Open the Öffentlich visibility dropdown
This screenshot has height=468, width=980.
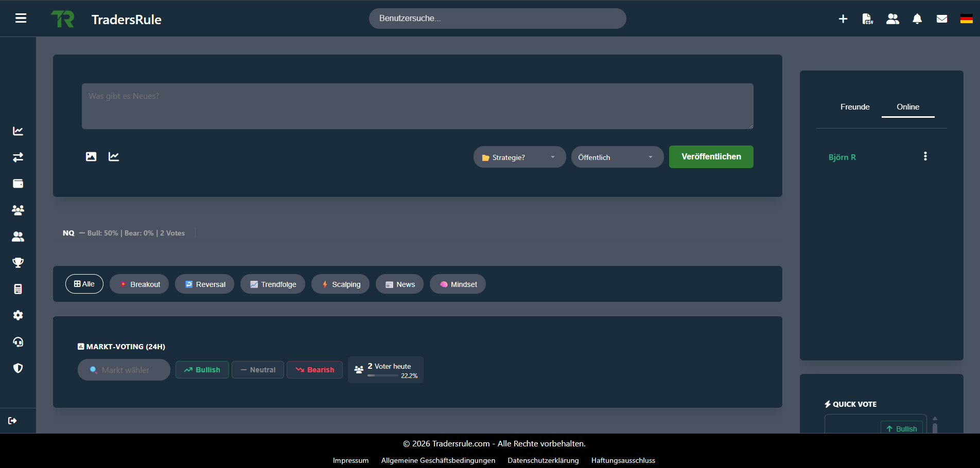coord(617,157)
